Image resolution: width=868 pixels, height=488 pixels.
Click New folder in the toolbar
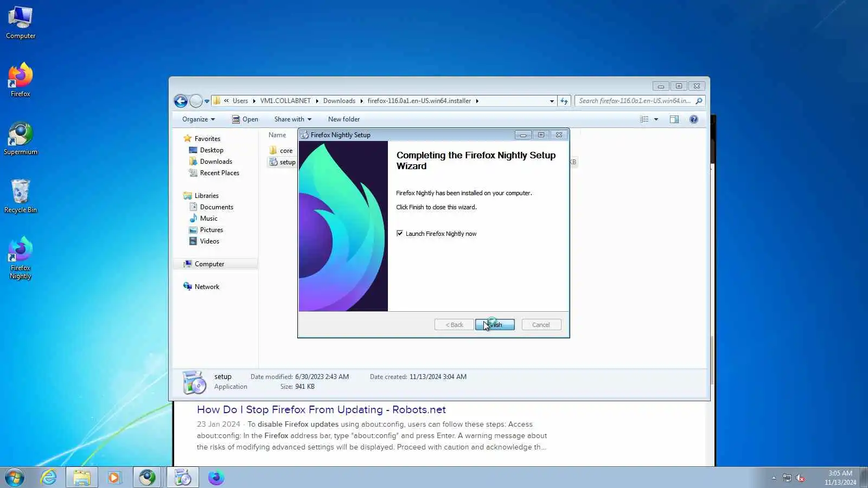(344, 119)
